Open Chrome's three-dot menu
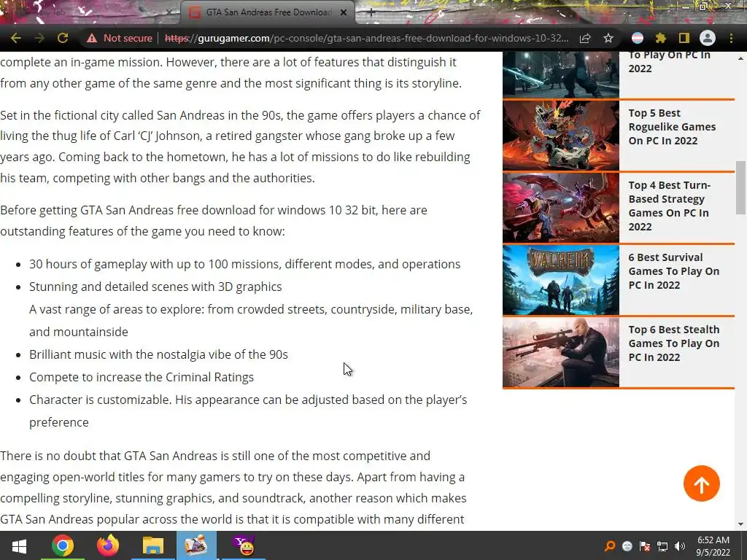Viewport: 747px width, 560px height. tap(731, 38)
